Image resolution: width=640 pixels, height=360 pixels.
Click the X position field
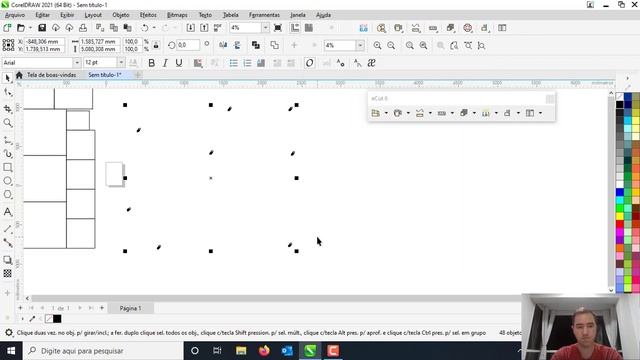[44, 42]
